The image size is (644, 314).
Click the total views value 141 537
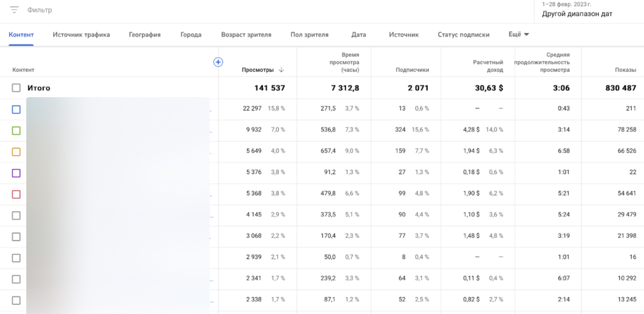click(270, 88)
